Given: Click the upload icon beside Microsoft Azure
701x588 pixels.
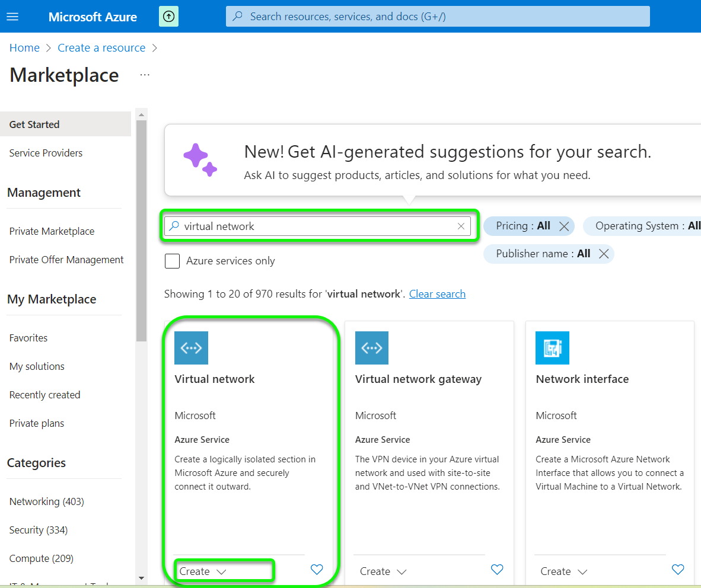Looking at the screenshot, I should point(168,17).
